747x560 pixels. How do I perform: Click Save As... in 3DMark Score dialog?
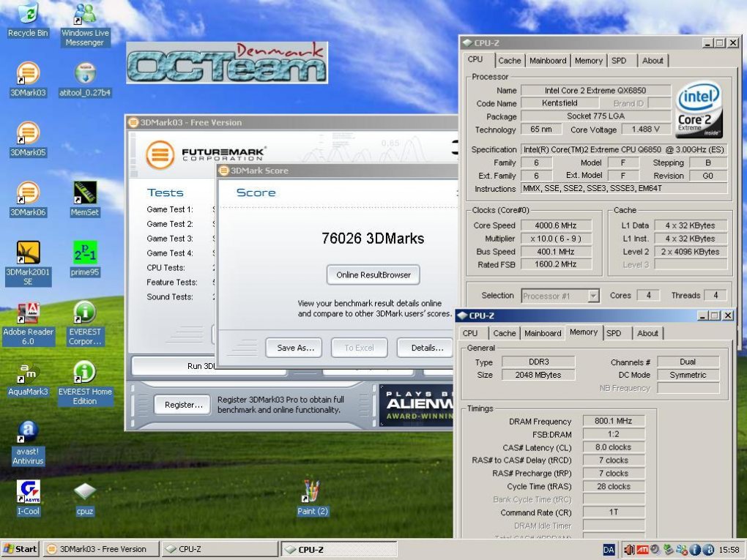294,348
